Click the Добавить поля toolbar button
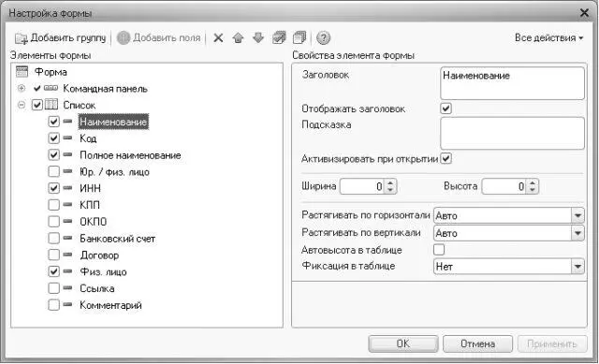 tap(158, 37)
